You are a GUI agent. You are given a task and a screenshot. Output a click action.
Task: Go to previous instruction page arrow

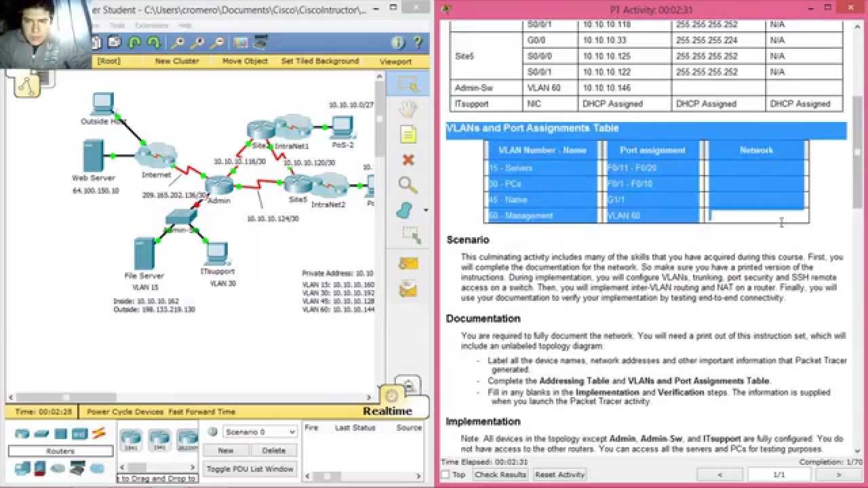pyautogui.click(x=719, y=474)
